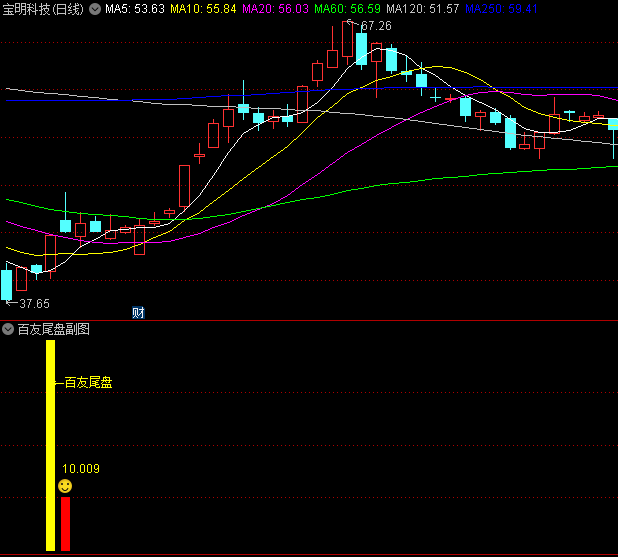Select the MA10: 55.84 label
This screenshot has width=618, height=557.
tap(203, 9)
